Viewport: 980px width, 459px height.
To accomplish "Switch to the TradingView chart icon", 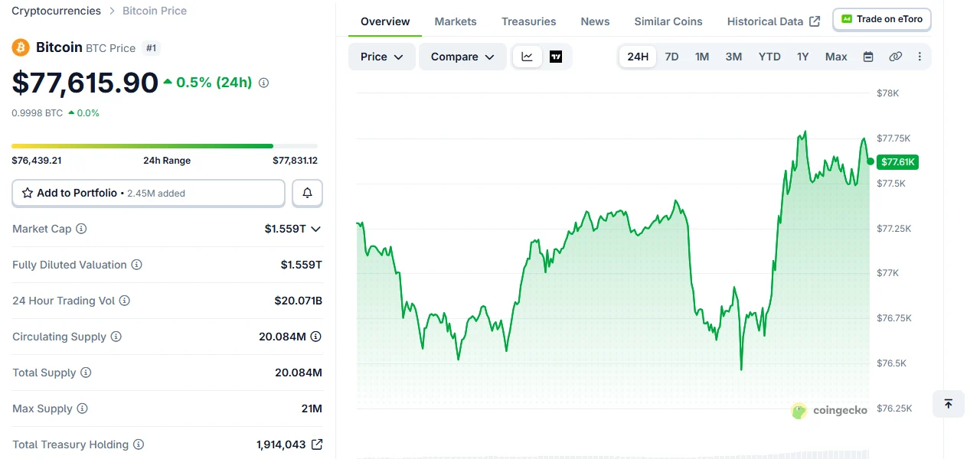I will click(556, 57).
